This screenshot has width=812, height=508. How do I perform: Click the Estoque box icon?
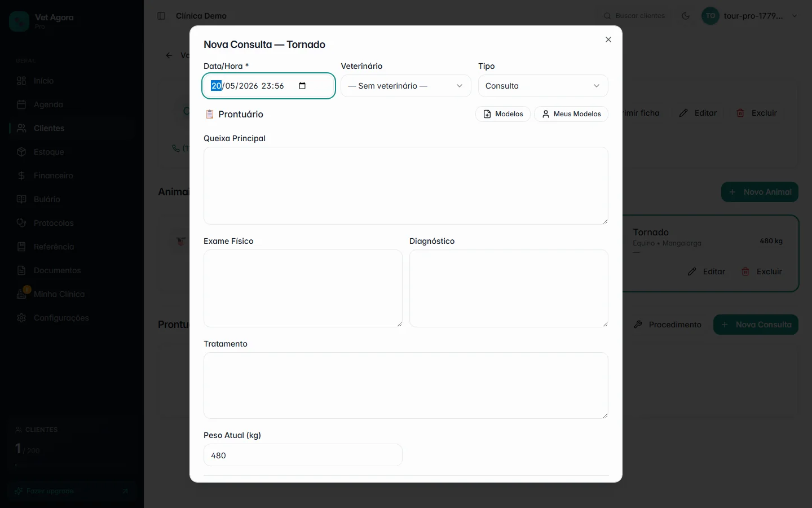click(21, 152)
